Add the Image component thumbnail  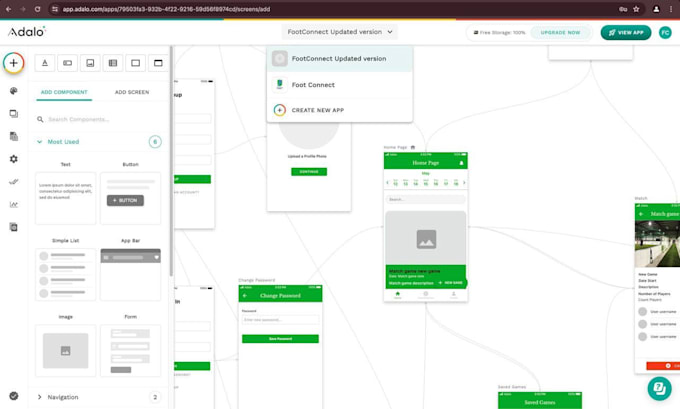point(65,351)
